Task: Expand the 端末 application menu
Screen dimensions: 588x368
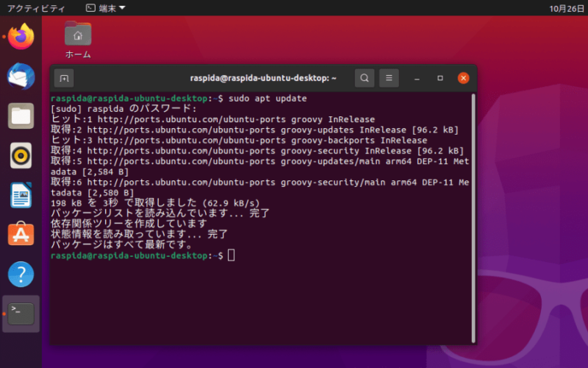Action: [x=106, y=8]
